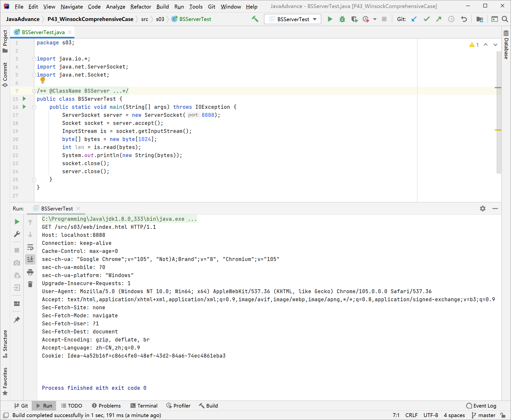Open run configuration dropdown BSServerTest
The height and width of the screenshot is (420, 511).
(293, 19)
